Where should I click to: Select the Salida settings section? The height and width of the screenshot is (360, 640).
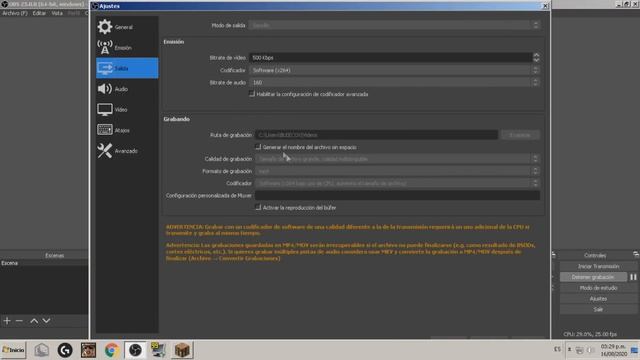[127, 68]
